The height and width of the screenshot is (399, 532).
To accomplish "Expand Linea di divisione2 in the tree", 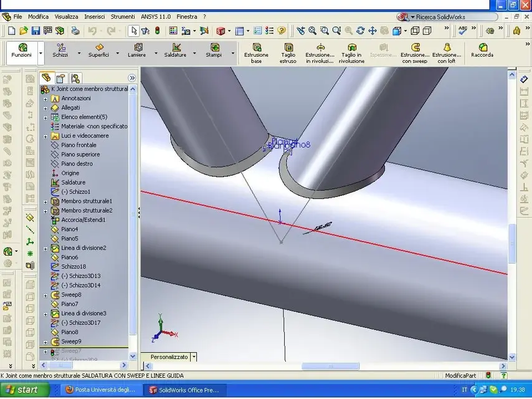I will click(x=45, y=249).
